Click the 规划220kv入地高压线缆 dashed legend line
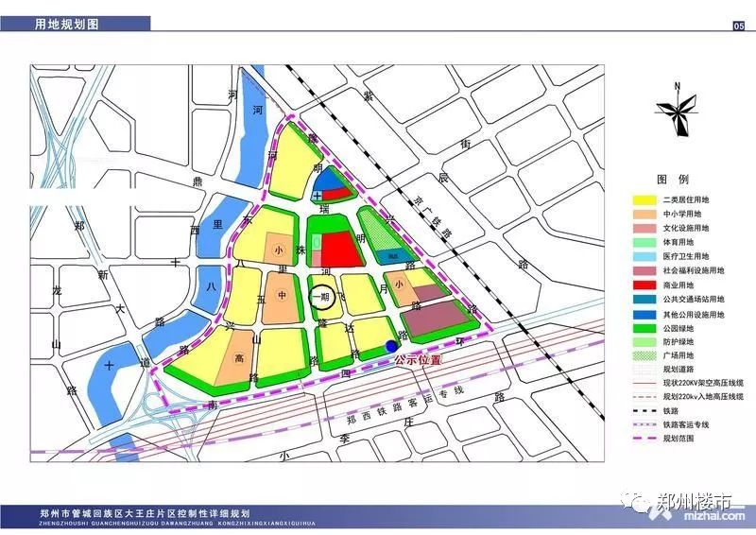Image resolution: width=756 pixels, height=535 pixels. (644, 397)
